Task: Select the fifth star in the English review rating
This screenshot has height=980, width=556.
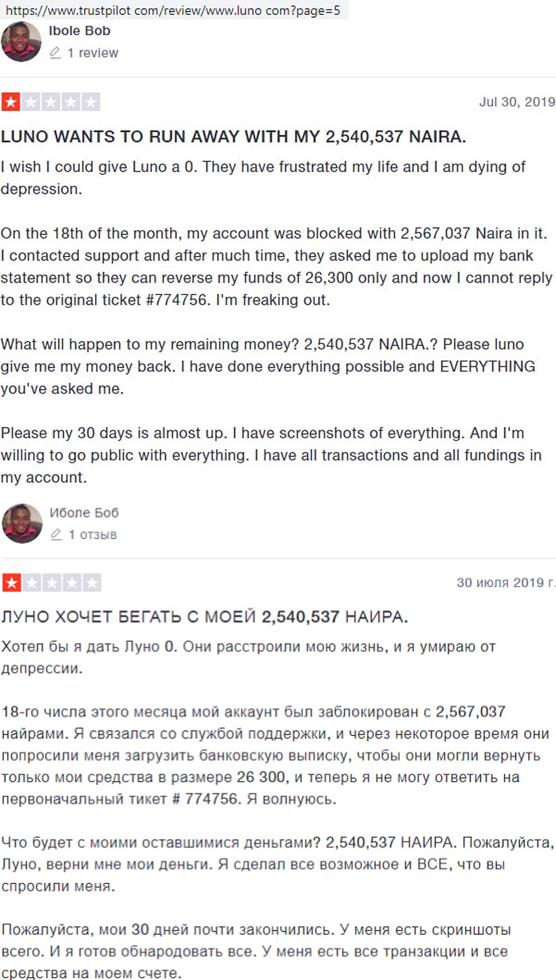Action: point(91,102)
